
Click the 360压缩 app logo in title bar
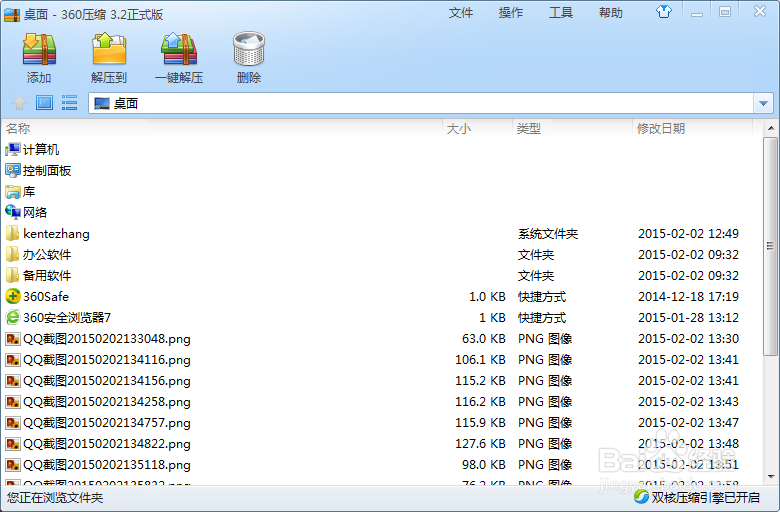(12, 14)
